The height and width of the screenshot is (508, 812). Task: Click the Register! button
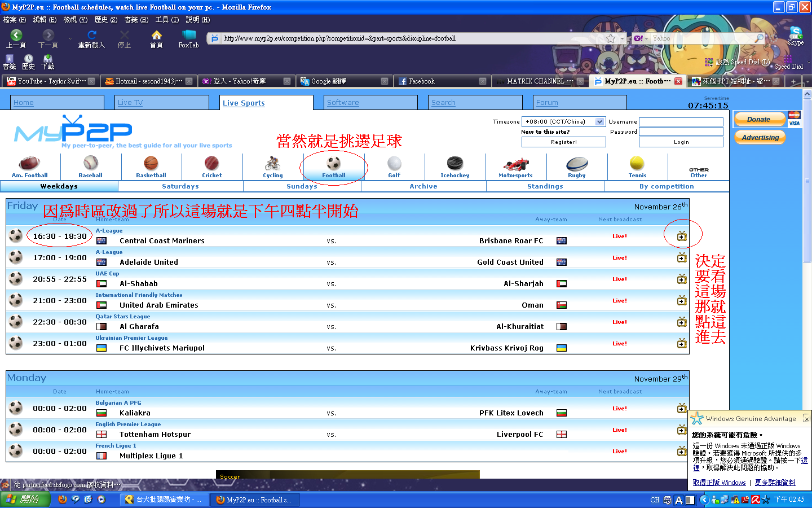tap(563, 142)
